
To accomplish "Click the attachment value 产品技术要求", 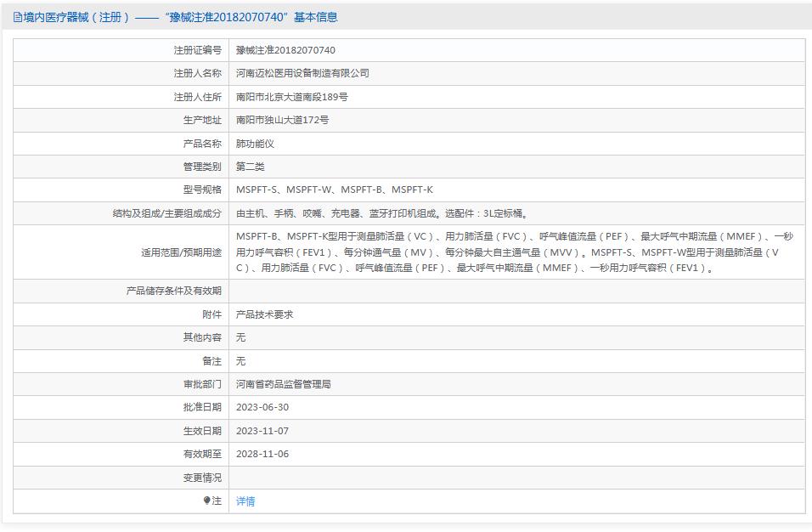I will tap(264, 314).
